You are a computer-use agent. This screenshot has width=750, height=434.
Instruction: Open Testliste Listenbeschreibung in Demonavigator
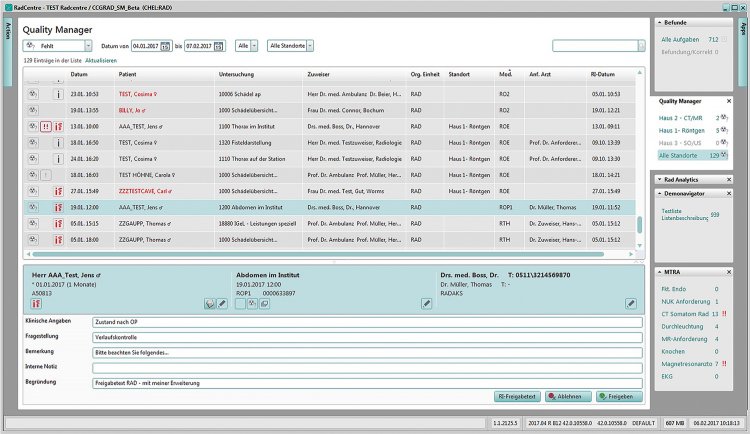click(684, 214)
